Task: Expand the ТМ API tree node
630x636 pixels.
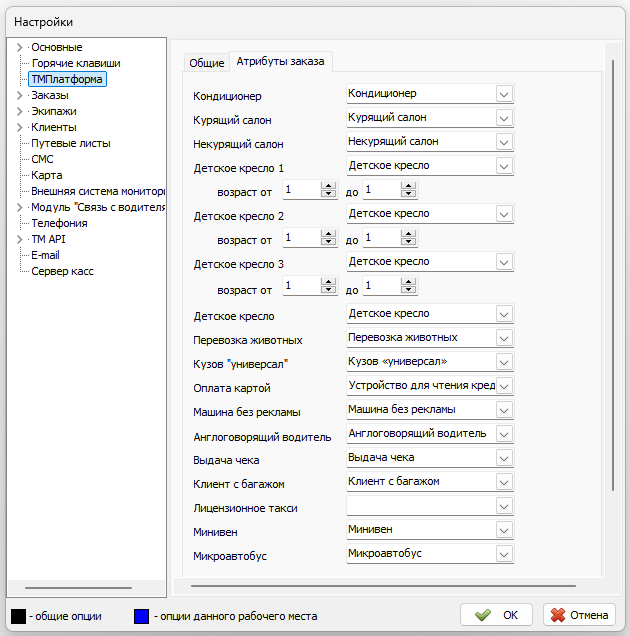Action: pos(19,239)
